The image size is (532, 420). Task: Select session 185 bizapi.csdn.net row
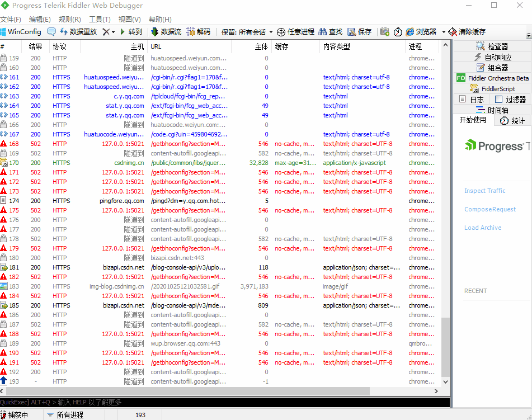219,305
